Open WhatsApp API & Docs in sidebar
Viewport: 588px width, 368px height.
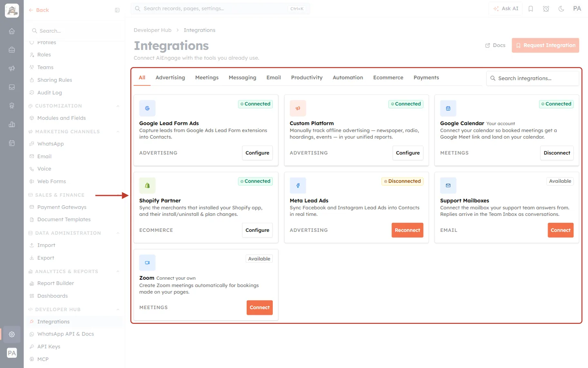point(65,334)
